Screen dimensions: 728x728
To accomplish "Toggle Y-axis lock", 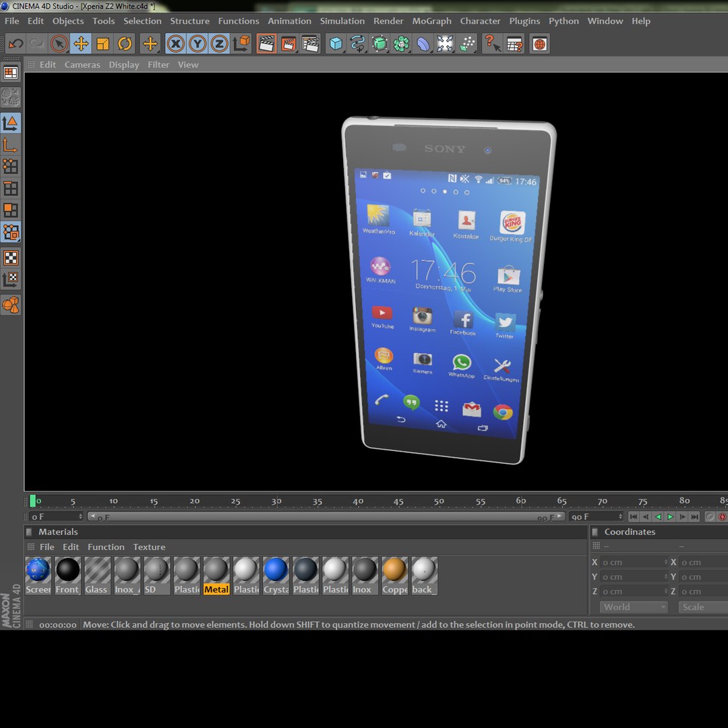I will coord(198,44).
